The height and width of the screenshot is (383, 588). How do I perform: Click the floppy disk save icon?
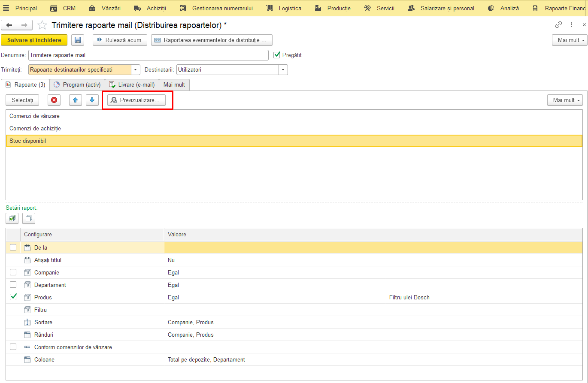point(78,40)
